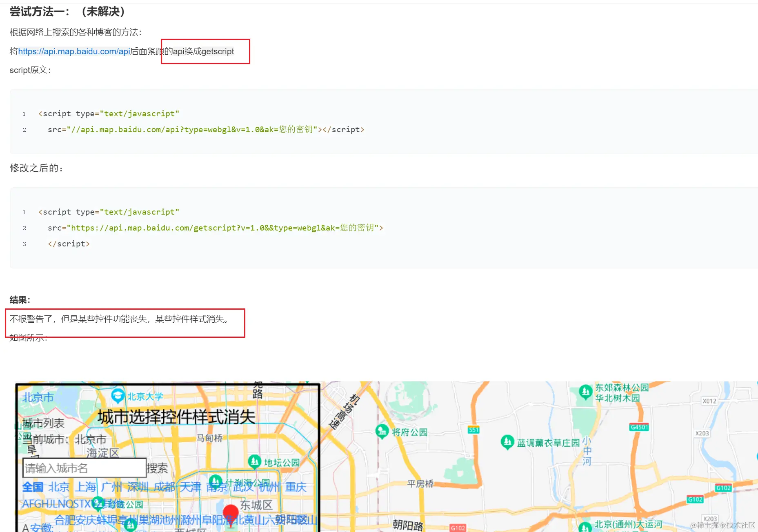Click the 地坛公园 green park icon
Screen dimensions: 758x532
(x=255, y=461)
